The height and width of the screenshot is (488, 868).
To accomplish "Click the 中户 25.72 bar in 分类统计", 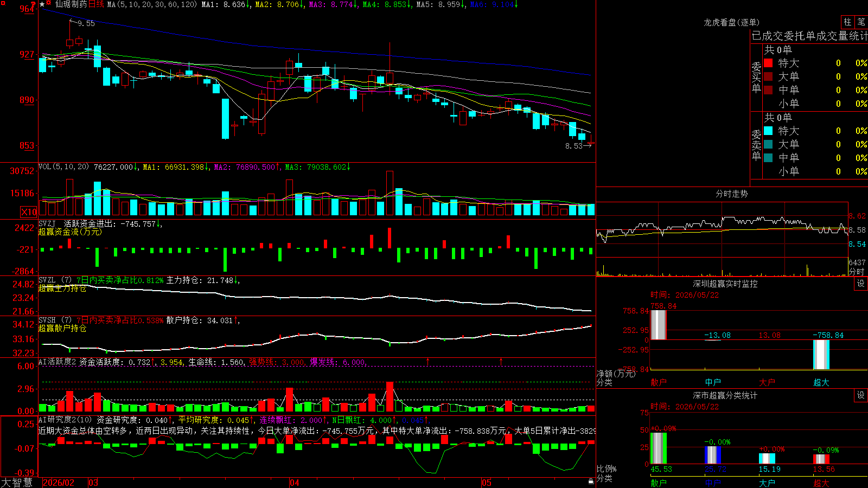I will (713, 455).
